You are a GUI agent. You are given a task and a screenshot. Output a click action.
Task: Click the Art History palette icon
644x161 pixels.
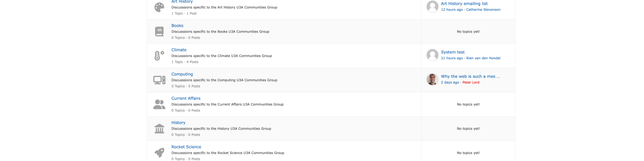[x=159, y=7]
